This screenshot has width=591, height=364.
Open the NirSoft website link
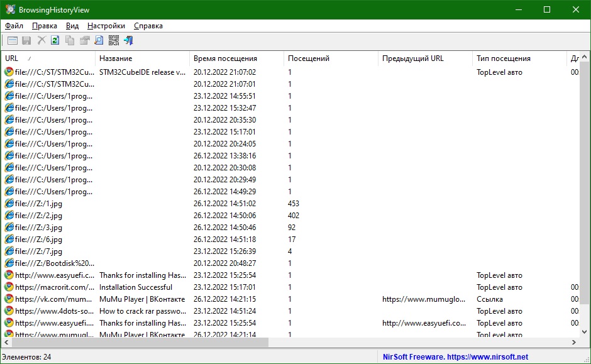[455, 357]
